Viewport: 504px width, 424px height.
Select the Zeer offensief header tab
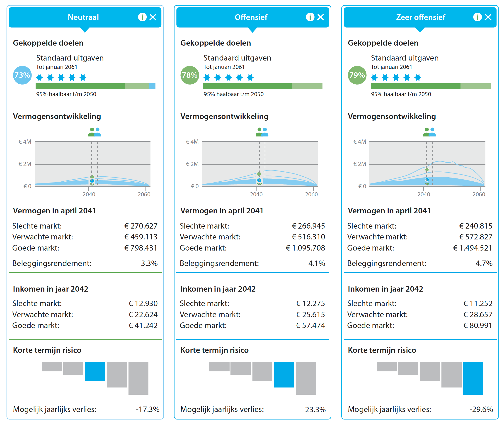point(420,17)
